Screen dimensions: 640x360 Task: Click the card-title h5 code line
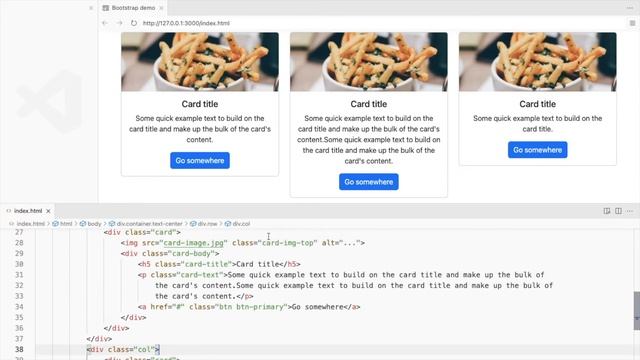(219, 264)
